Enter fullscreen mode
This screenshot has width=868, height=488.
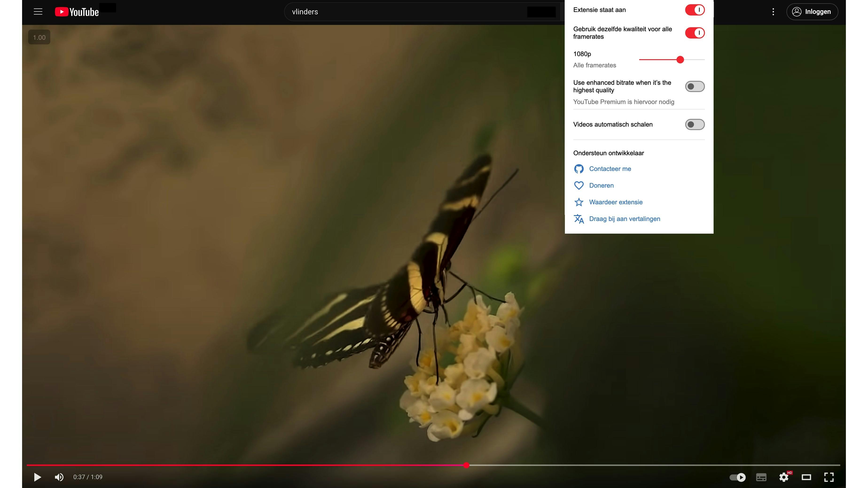(x=829, y=477)
